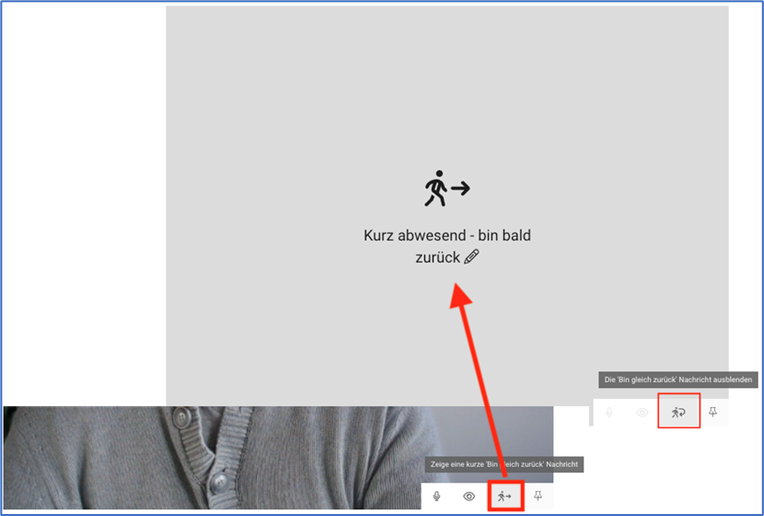Click the large walking person away icon
Viewport: 764px width, 516px height.
tap(436, 188)
